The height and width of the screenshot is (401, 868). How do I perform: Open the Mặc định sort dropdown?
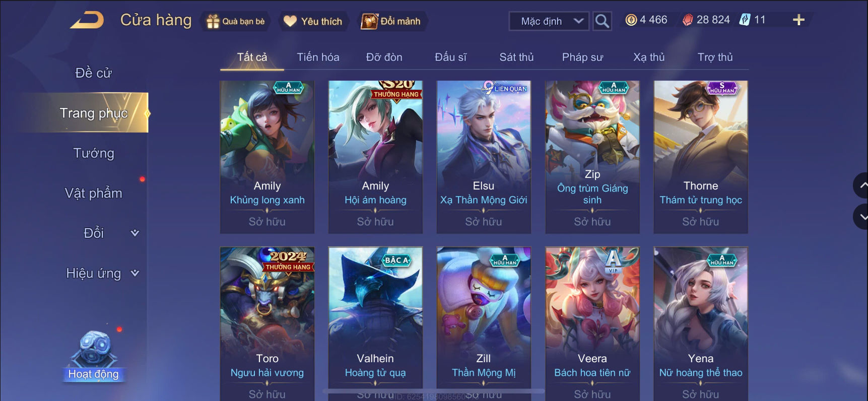pyautogui.click(x=549, y=21)
